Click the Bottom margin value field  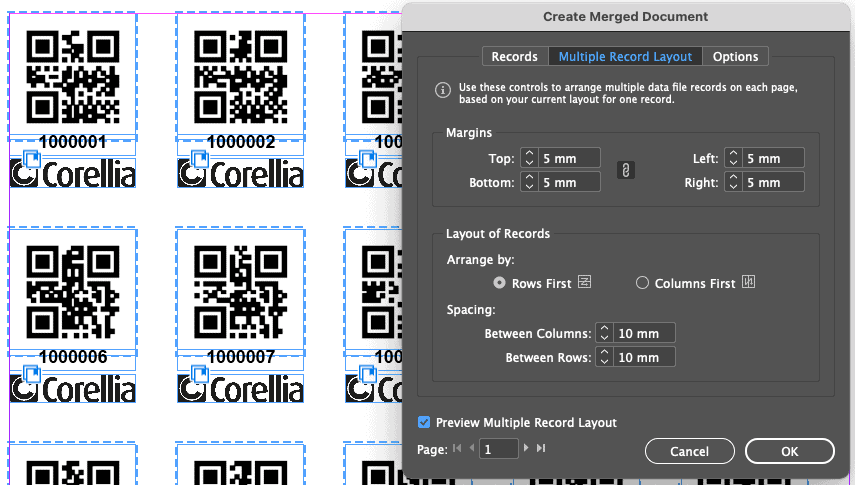coord(569,182)
